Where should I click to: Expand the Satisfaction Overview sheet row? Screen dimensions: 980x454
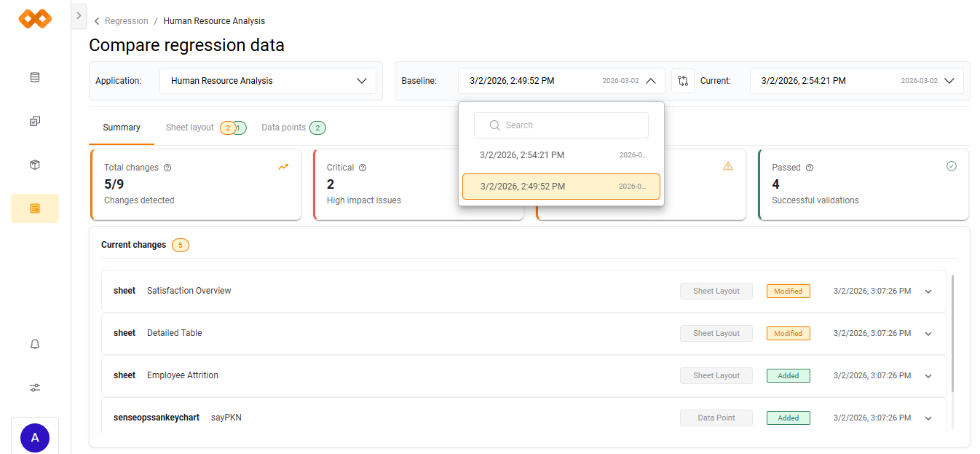tap(928, 291)
